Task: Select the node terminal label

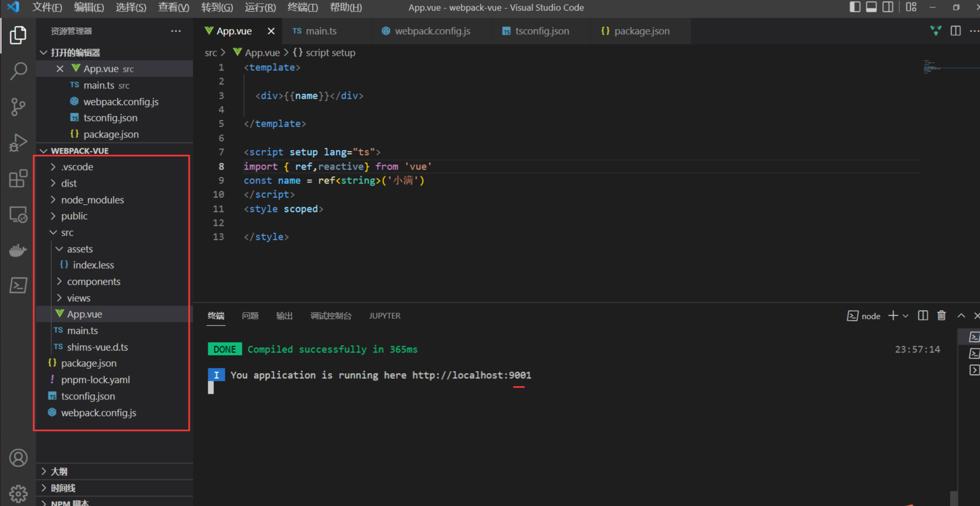Action: tap(863, 316)
